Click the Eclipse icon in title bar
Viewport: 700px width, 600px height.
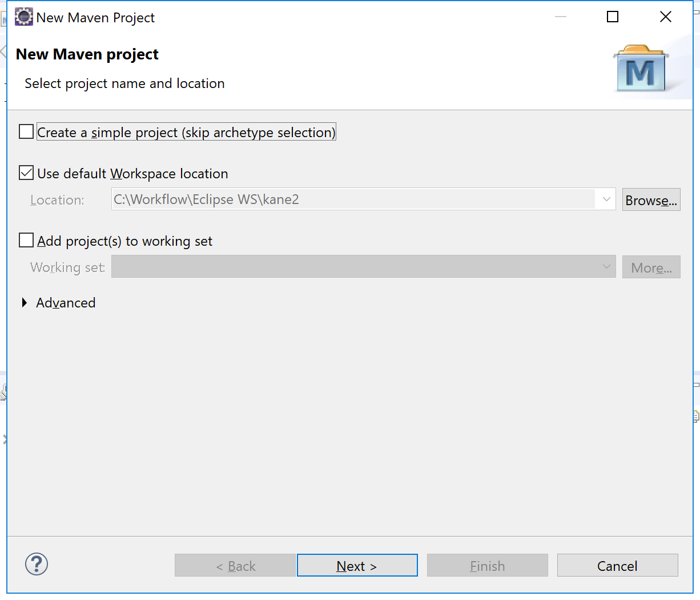click(x=24, y=17)
